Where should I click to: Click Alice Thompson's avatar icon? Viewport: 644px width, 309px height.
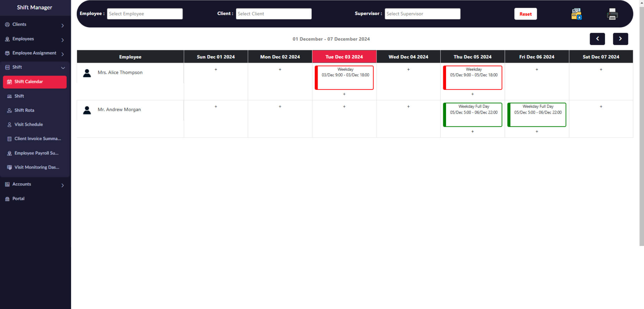pos(87,73)
